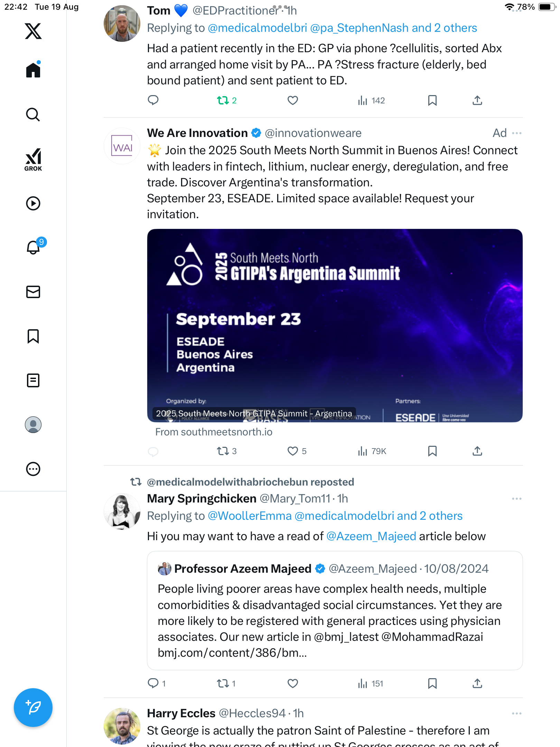Image resolution: width=560 pixels, height=747 pixels.
Task: Bookmark the We Are Innovation ad
Action: coord(432,451)
